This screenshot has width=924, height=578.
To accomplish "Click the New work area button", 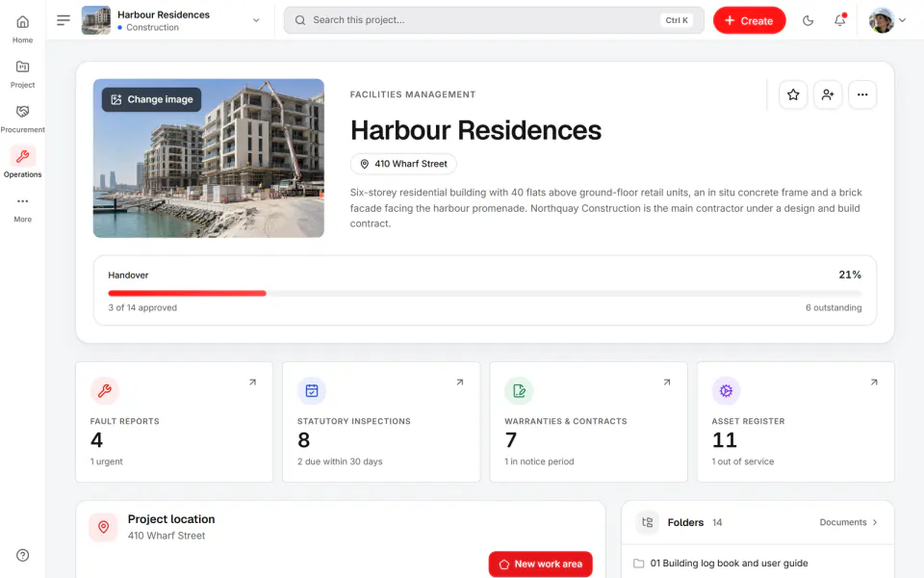I will point(540,565).
